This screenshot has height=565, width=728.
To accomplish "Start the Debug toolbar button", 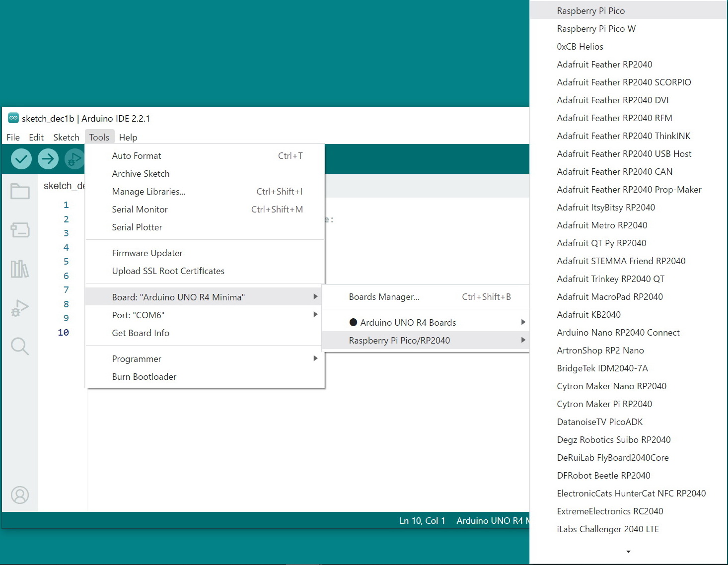I will tap(74, 159).
